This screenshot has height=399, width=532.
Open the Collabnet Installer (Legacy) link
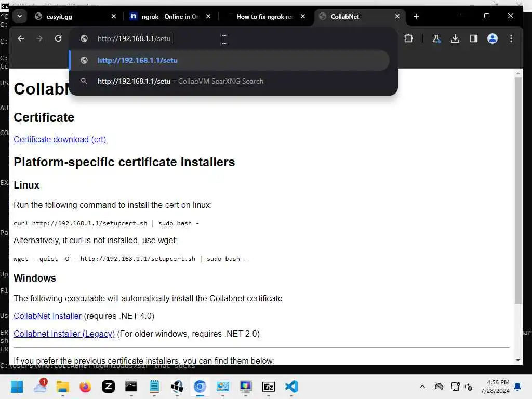[x=64, y=334]
